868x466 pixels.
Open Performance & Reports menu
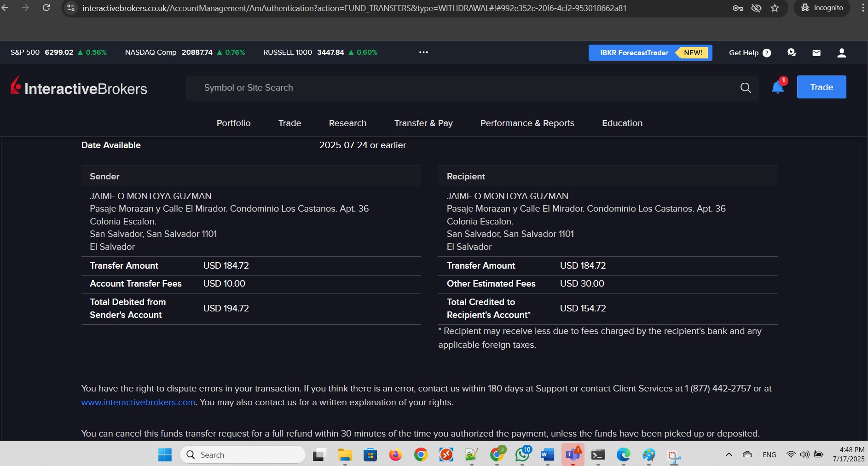point(527,123)
